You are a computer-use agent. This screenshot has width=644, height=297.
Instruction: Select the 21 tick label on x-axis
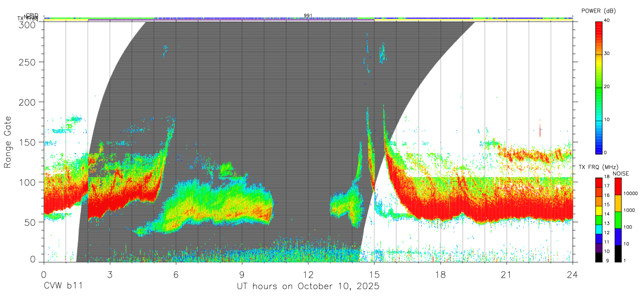507,274
